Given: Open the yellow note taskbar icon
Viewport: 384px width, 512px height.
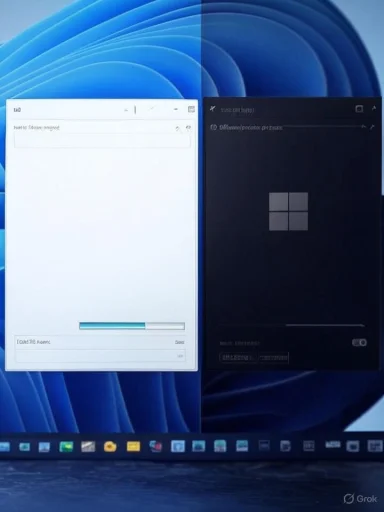Looking at the screenshot, I should (x=133, y=446).
